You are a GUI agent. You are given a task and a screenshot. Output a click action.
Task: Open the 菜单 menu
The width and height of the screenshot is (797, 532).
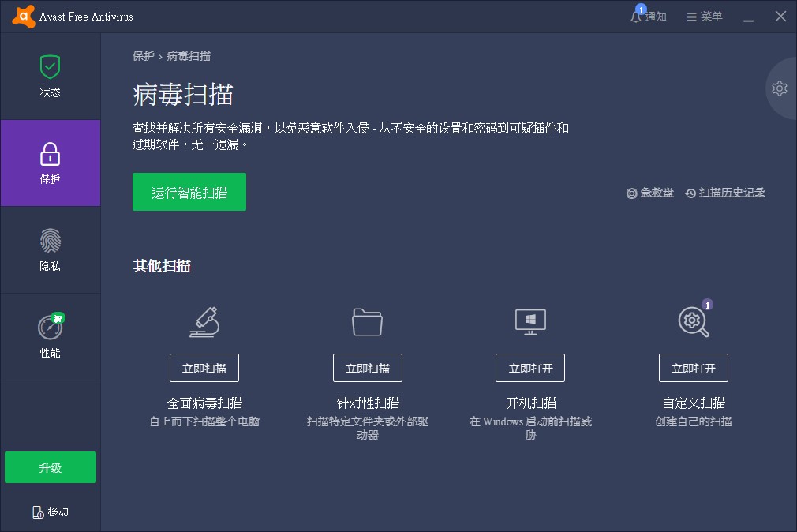702,16
